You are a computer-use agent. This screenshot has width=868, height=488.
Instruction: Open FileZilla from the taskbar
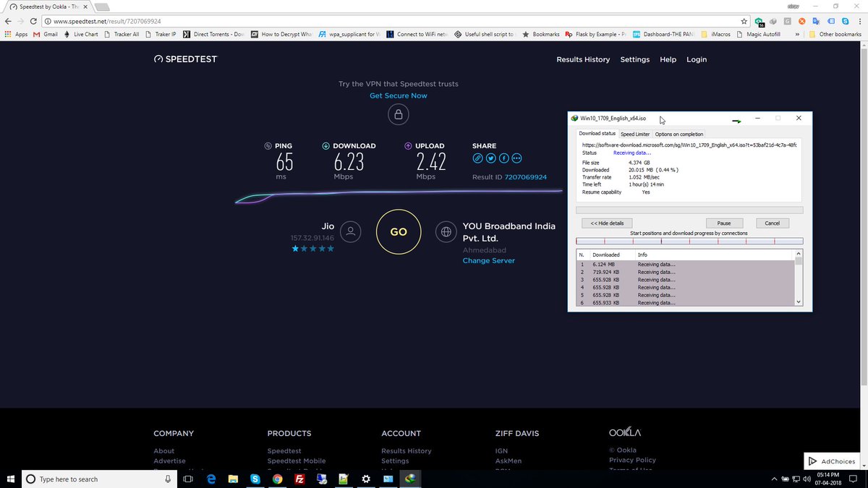pos(299,479)
